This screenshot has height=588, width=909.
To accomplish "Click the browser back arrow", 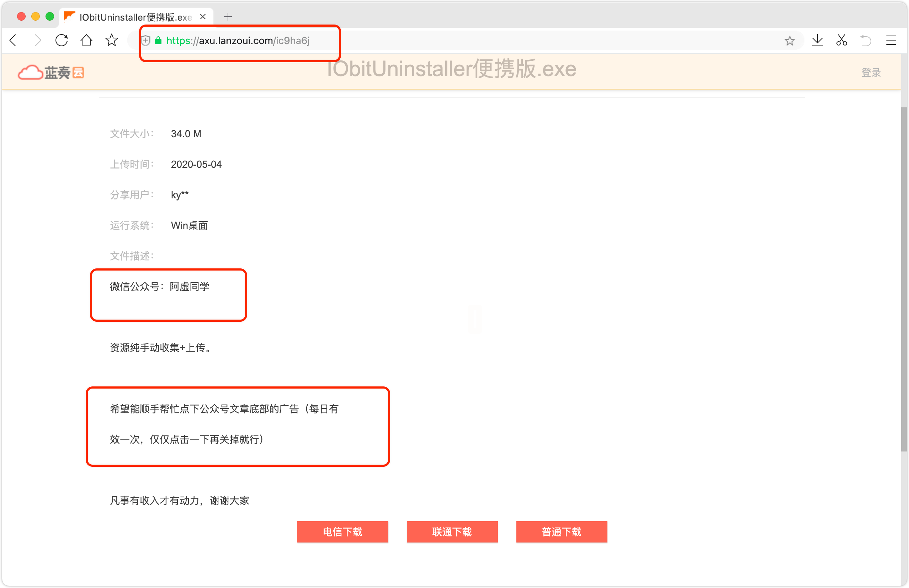I will coord(14,40).
